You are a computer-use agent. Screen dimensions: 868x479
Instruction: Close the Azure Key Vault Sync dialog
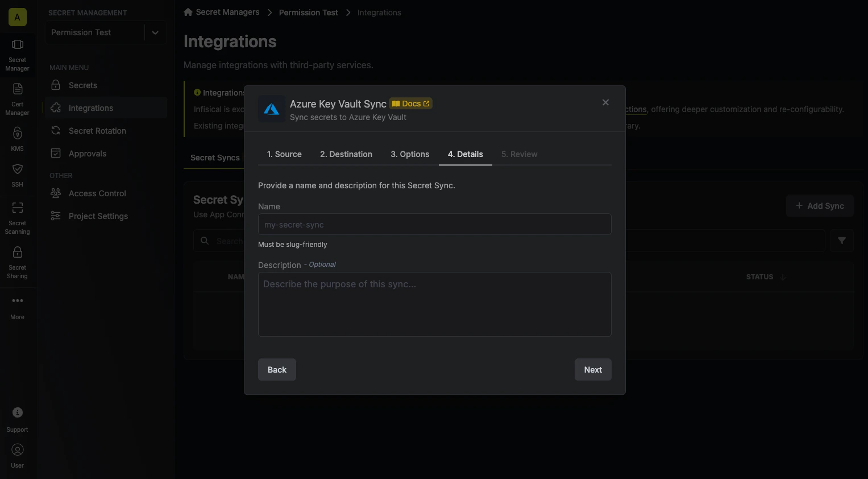(605, 102)
